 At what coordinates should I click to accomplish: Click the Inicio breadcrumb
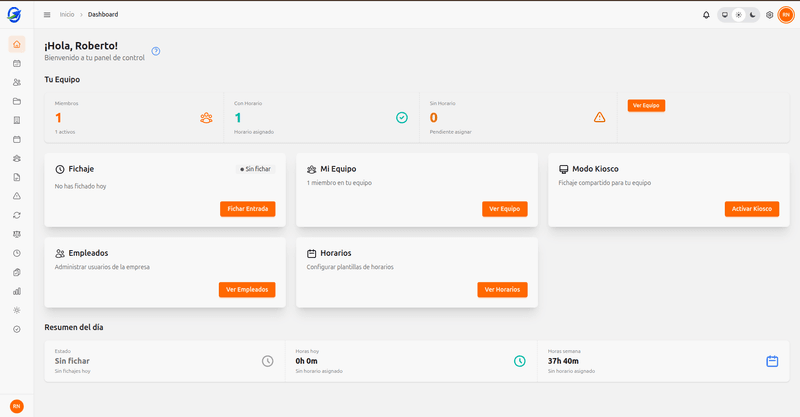pyautogui.click(x=67, y=15)
